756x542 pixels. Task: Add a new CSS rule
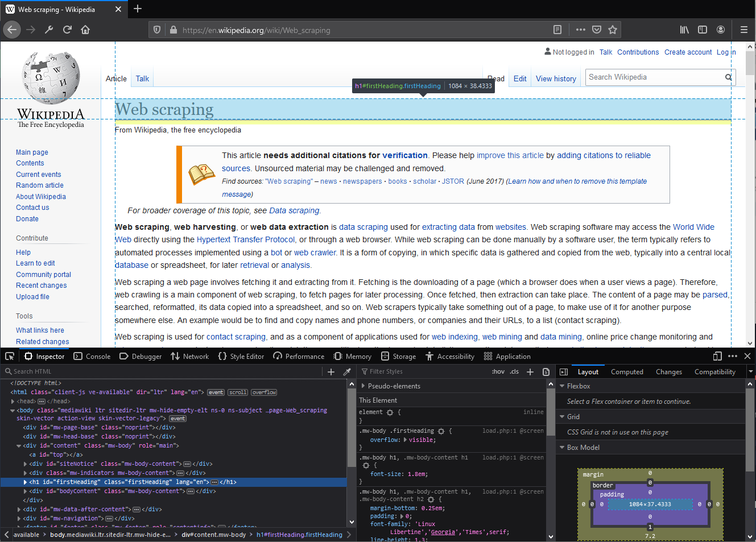pyautogui.click(x=530, y=371)
